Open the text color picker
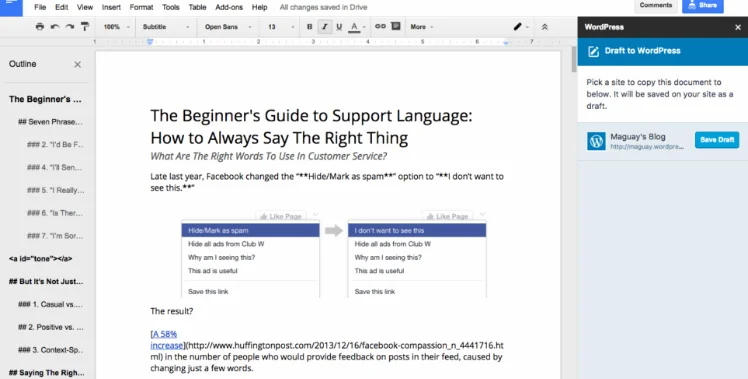 click(356, 27)
